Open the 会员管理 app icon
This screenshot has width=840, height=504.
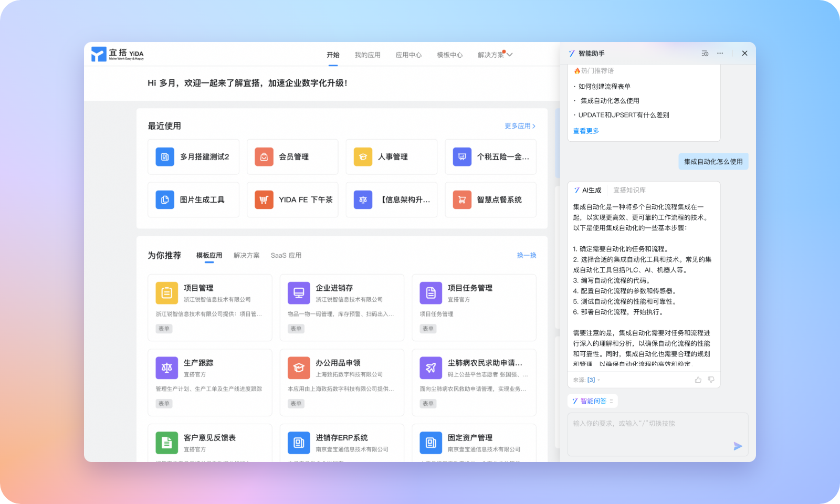click(x=264, y=156)
